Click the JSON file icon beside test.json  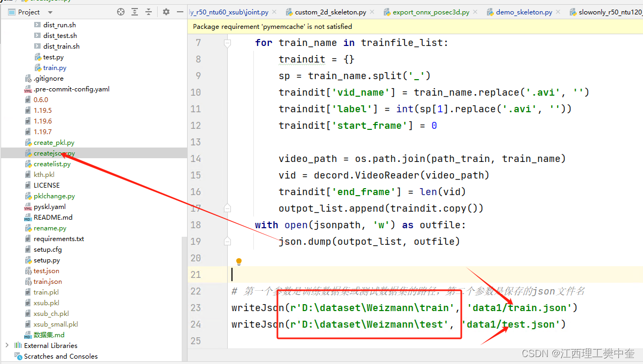click(x=28, y=271)
